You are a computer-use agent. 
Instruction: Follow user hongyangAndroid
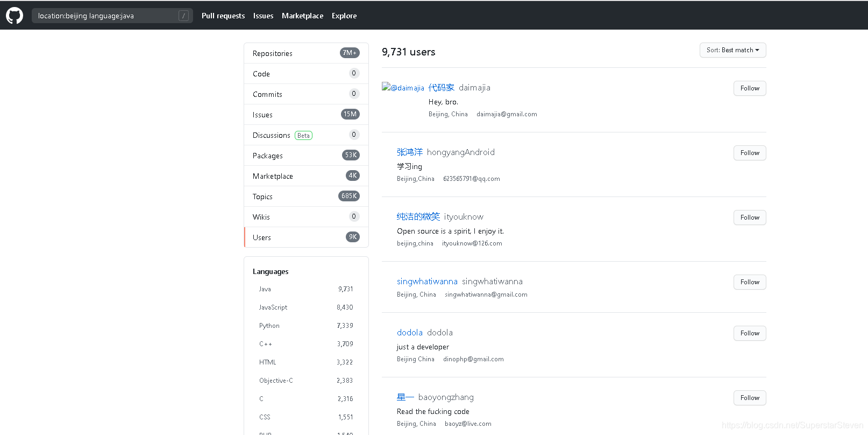click(750, 153)
